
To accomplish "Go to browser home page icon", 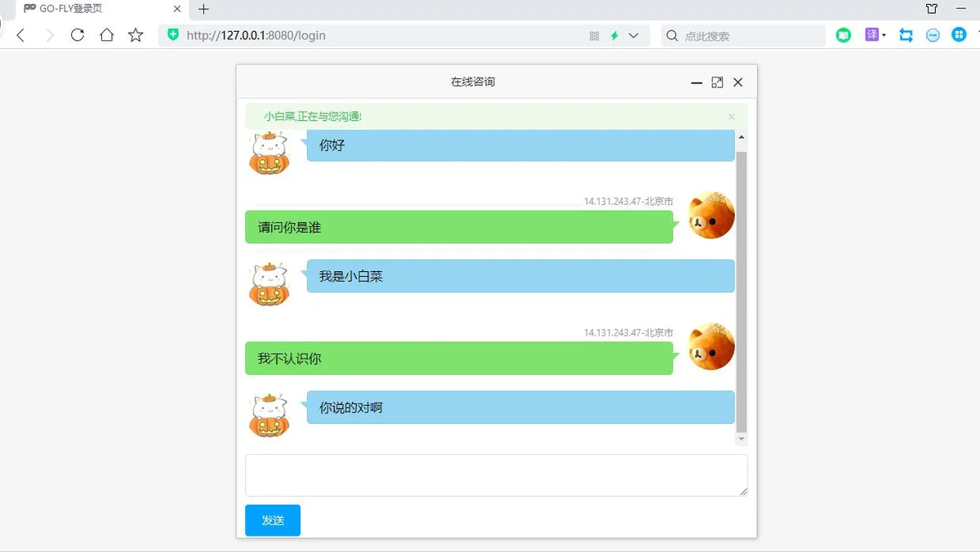I will (x=106, y=35).
